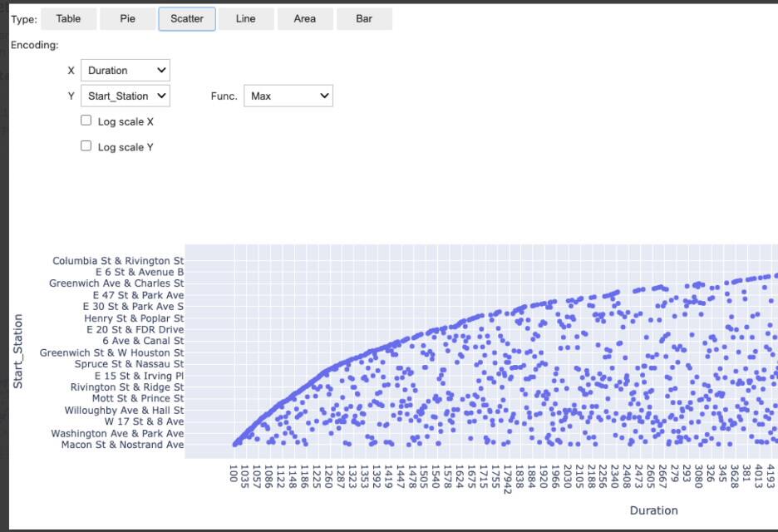Enable the Log scale Y checkbox
The width and height of the screenshot is (778, 532).
pos(86,146)
